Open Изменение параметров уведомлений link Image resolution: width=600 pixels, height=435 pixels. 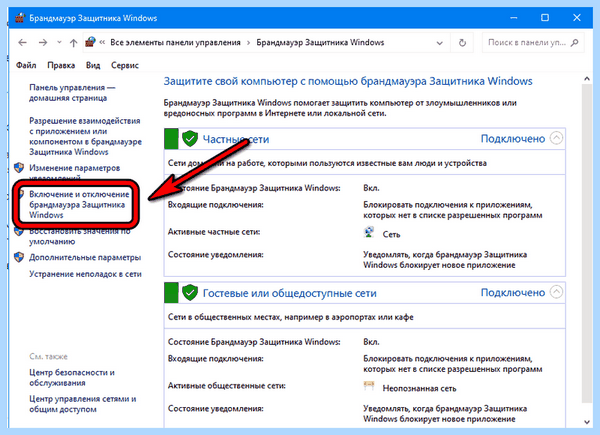pyautogui.click(x=75, y=172)
